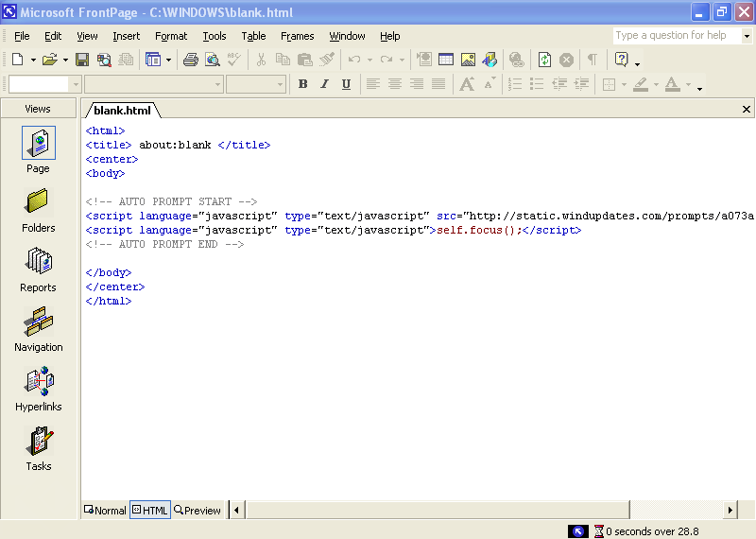Increase paragraph indent
The height and width of the screenshot is (539, 756).
[x=581, y=84]
